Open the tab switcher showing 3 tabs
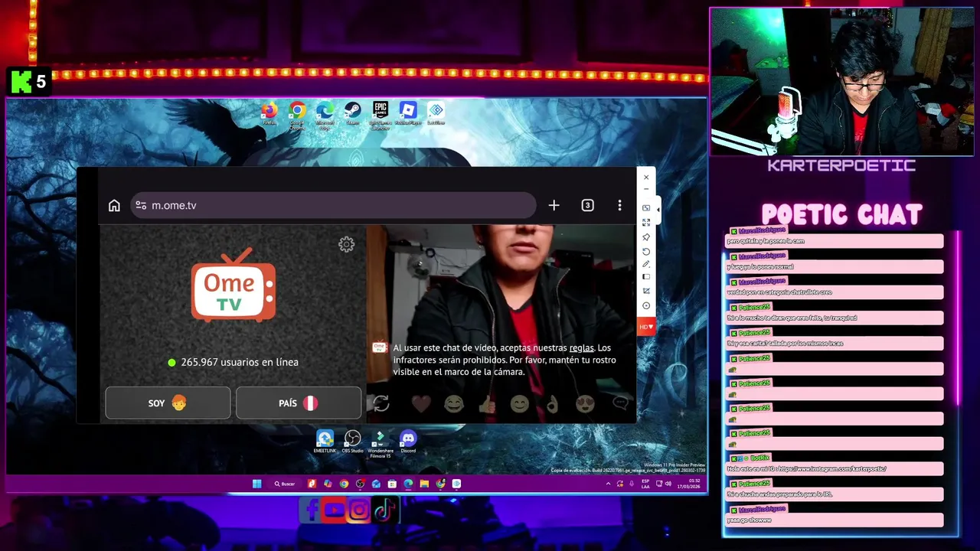Viewport: 980px width, 551px height. click(587, 205)
